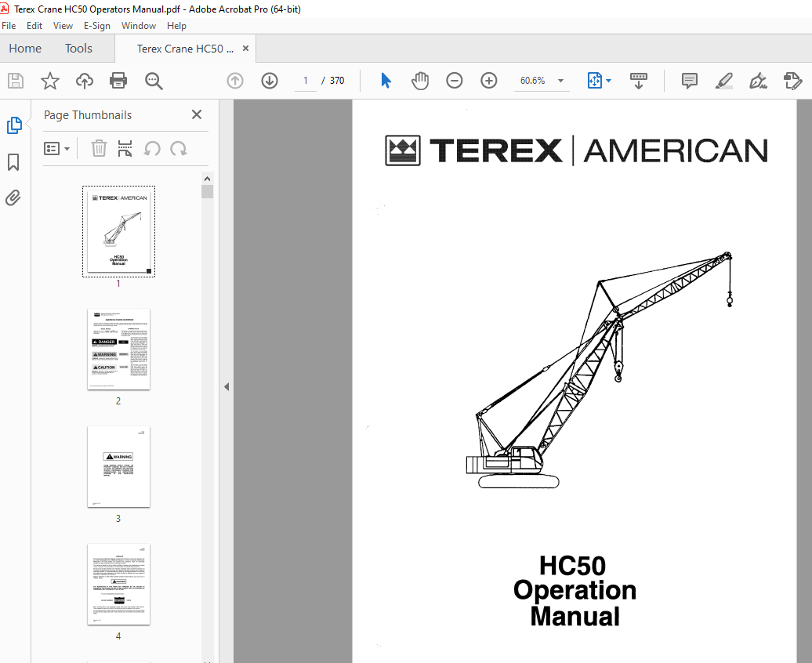
Task: Go to previous page arrow button
Action: pos(235,81)
